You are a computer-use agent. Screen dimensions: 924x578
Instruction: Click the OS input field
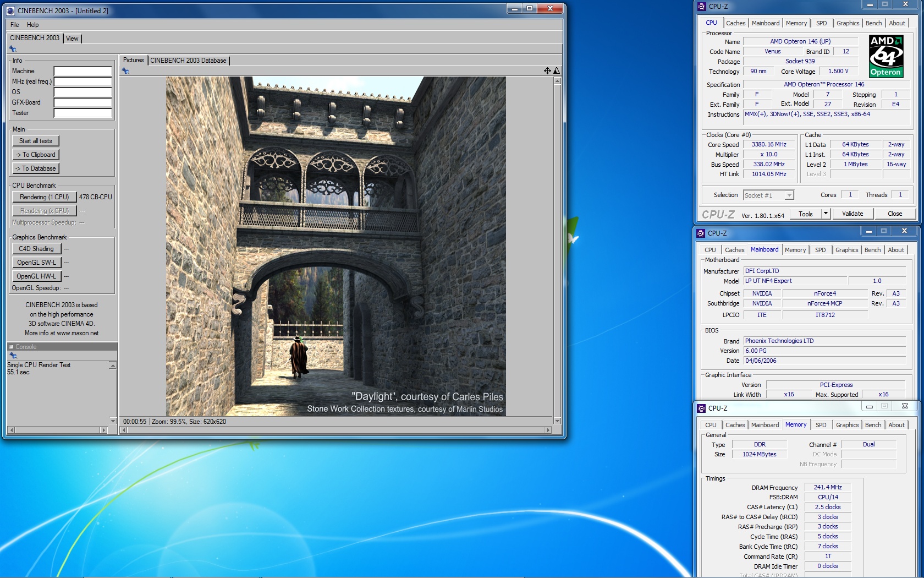[83, 92]
